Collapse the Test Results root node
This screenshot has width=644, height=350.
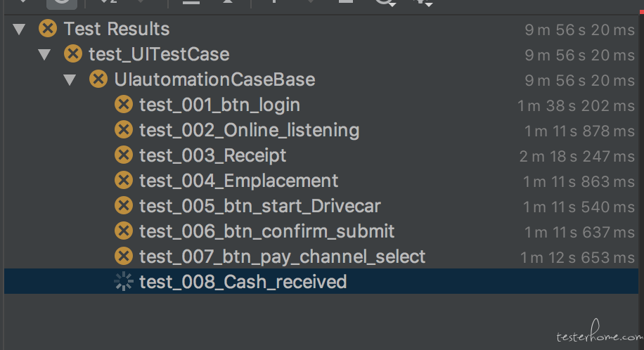tap(19, 30)
